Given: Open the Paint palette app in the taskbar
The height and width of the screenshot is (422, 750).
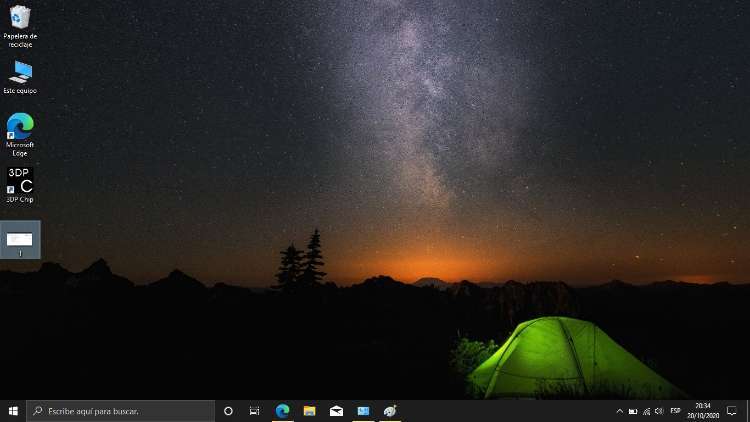Looking at the screenshot, I should click(x=391, y=411).
